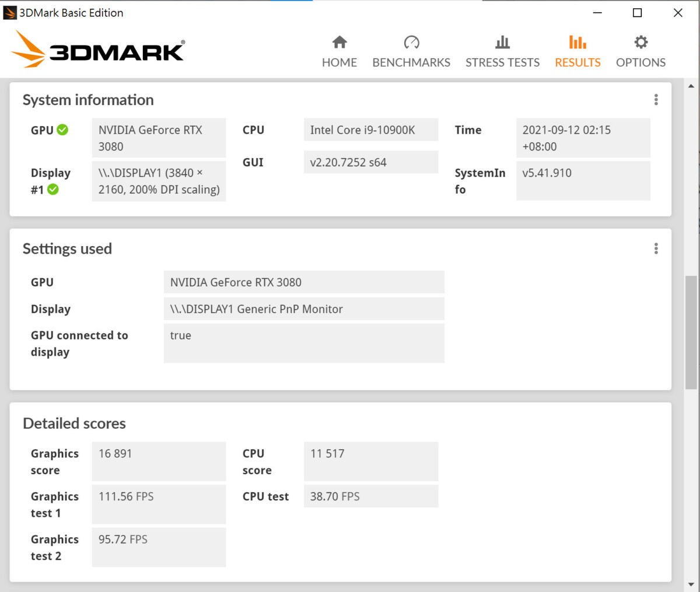Open the Options tab
The height and width of the screenshot is (592, 700).
[640, 51]
